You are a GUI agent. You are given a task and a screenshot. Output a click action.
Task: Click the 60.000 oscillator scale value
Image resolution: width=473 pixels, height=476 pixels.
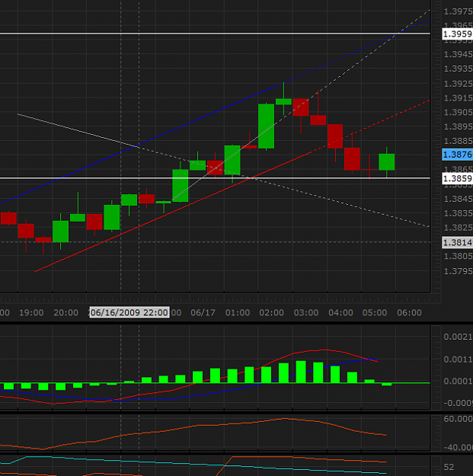click(x=458, y=419)
